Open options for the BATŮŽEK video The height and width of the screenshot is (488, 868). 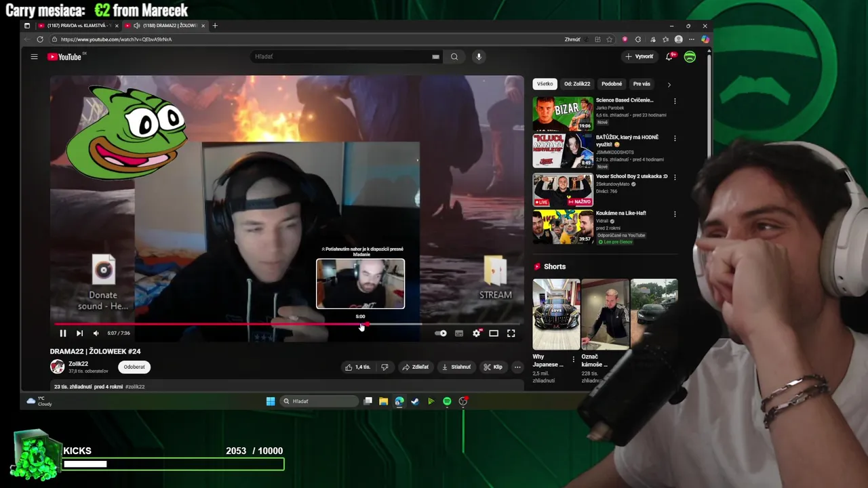point(675,138)
